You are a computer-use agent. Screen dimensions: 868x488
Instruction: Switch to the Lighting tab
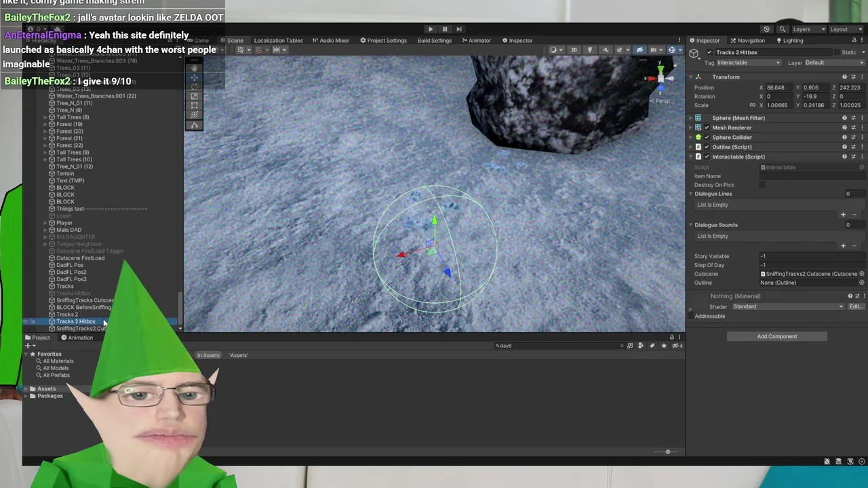tap(789, 41)
